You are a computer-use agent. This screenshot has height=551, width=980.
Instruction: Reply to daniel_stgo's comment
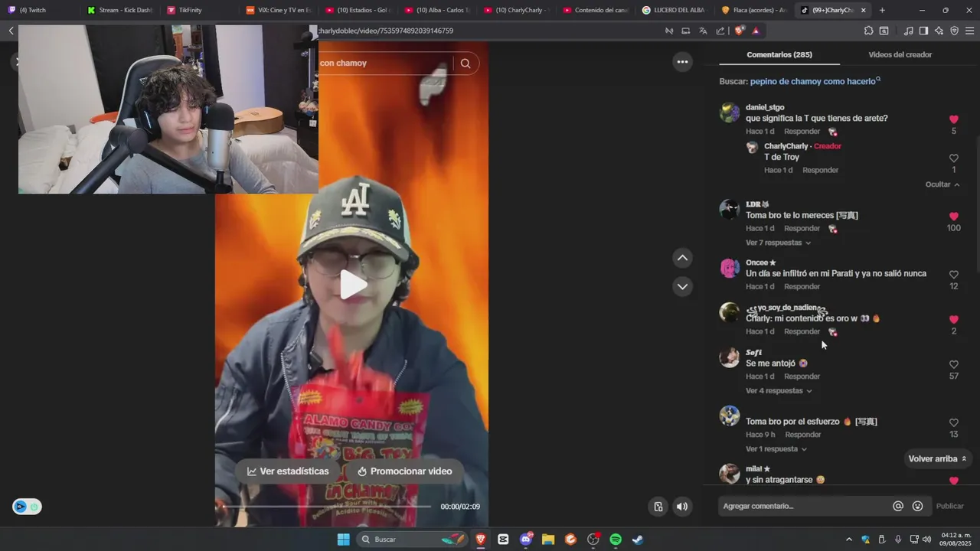(x=802, y=132)
